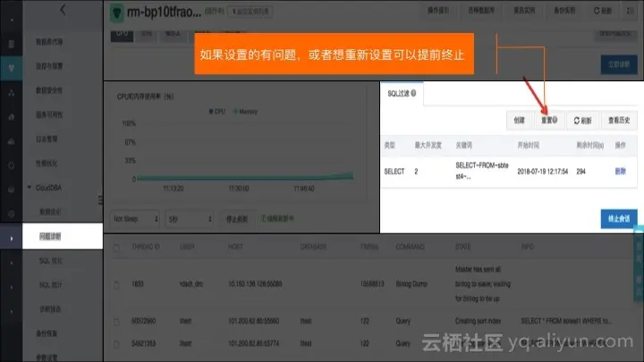The image size is (644, 362).
Task: Tick the header checkbox of the thread table
Action: [x=116, y=248]
